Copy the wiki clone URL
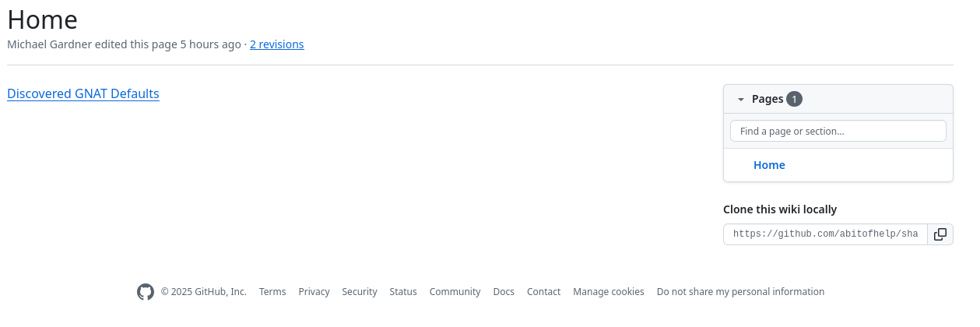Viewport: 980px width, 327px height. [940, 234]
